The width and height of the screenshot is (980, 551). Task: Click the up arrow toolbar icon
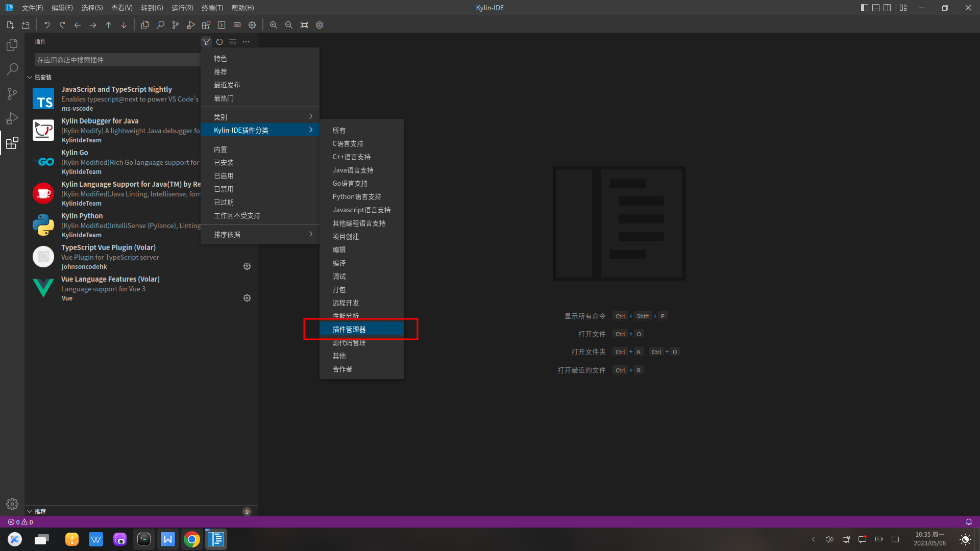tap(108, 25)
